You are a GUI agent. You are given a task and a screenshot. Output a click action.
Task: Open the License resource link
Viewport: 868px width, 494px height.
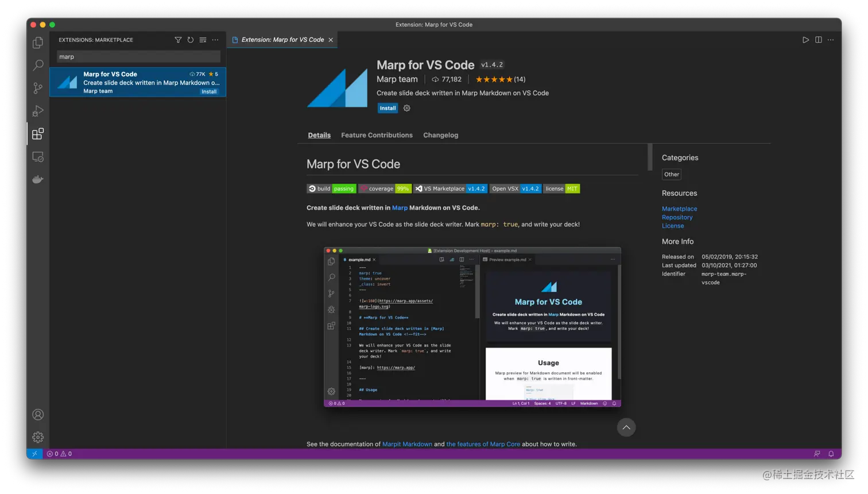coord(673,226)
